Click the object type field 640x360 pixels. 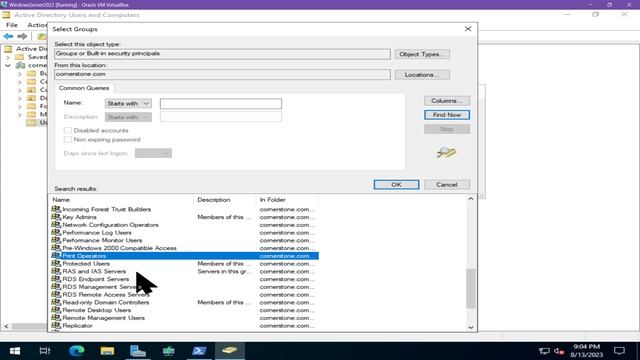[x=222, y=54]
